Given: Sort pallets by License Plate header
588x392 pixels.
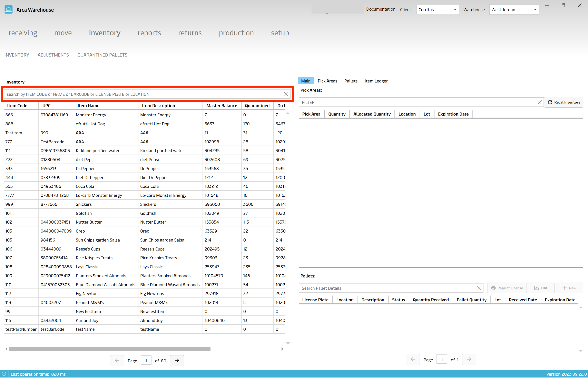Looking at the screenshot, I should point(315,300).
